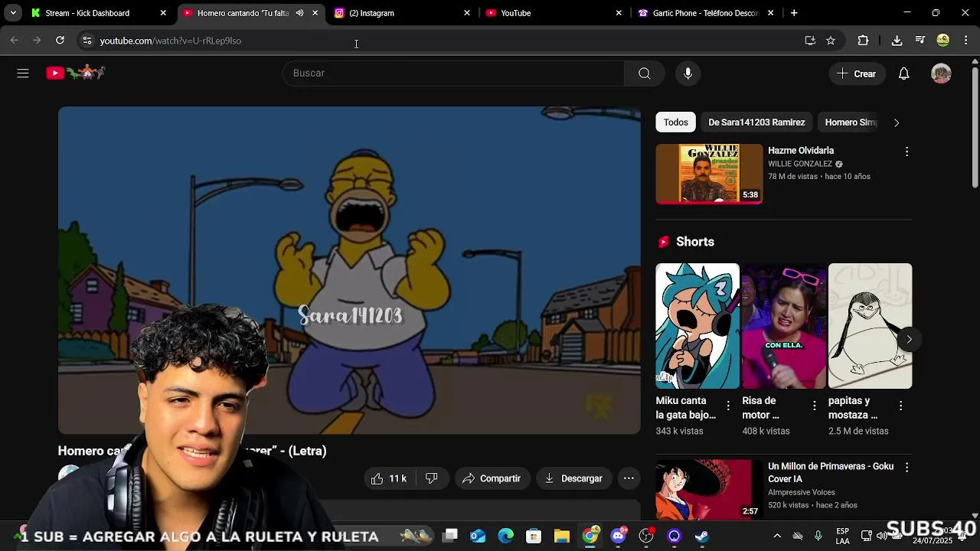Open a new browser tab
This screenshot has height=551, width=980.
click(794, 13)
